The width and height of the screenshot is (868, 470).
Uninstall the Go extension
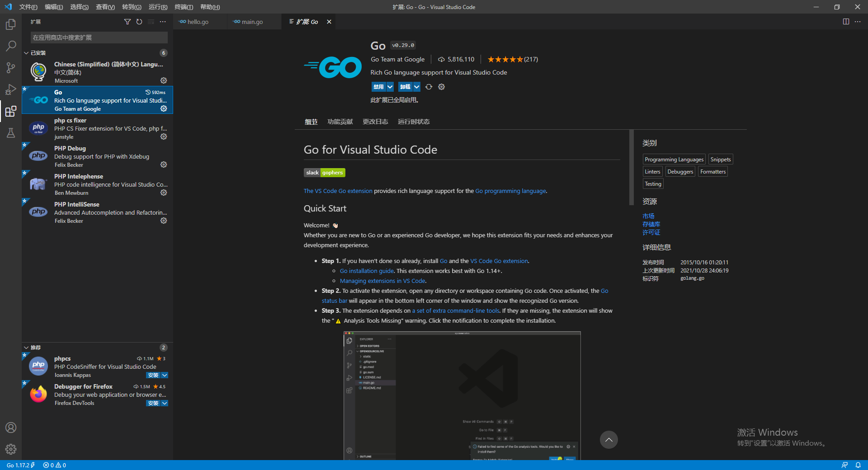(406, 87)
